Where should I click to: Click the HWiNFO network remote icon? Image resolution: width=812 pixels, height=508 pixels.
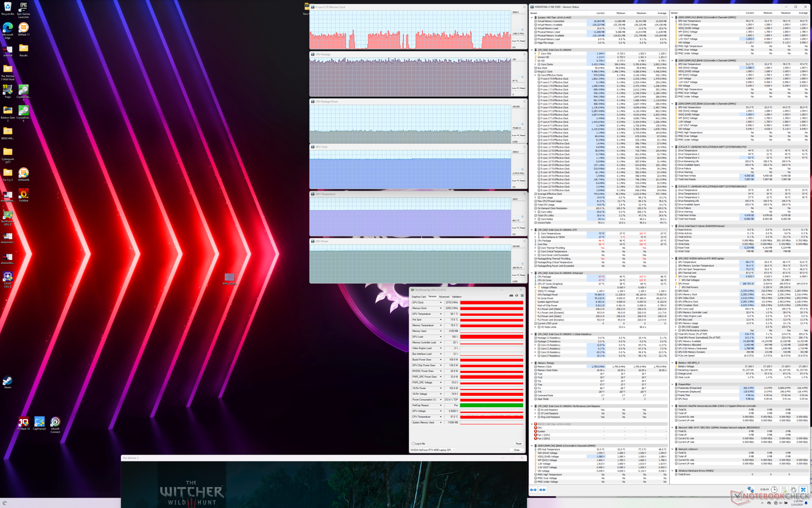(x=751, y=489)
